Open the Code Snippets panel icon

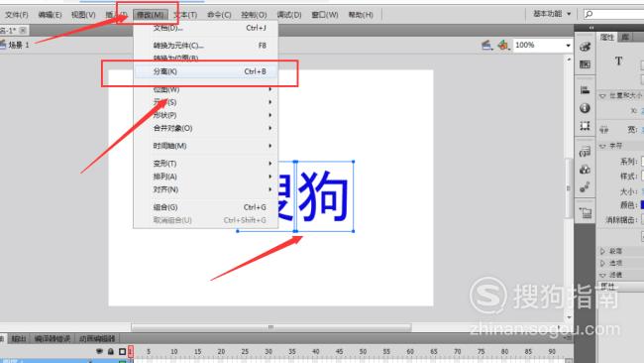[x=585, y=152]
